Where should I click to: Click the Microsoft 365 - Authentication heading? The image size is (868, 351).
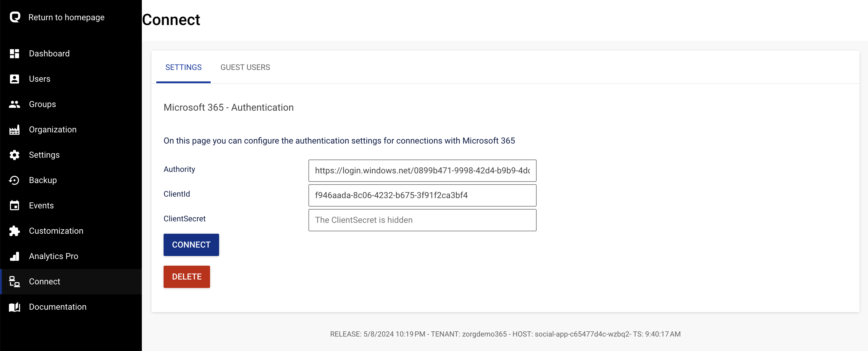228,107
